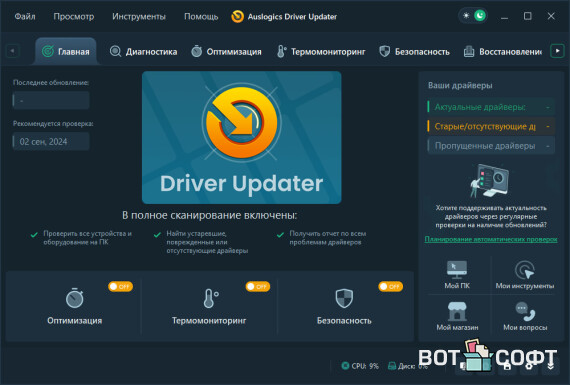Switch to the Оптимизация tab

tap(226, 52)
